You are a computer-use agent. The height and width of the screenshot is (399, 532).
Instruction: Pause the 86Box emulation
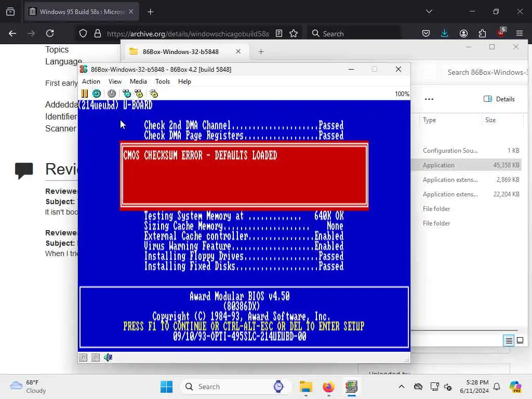[85, 94]
